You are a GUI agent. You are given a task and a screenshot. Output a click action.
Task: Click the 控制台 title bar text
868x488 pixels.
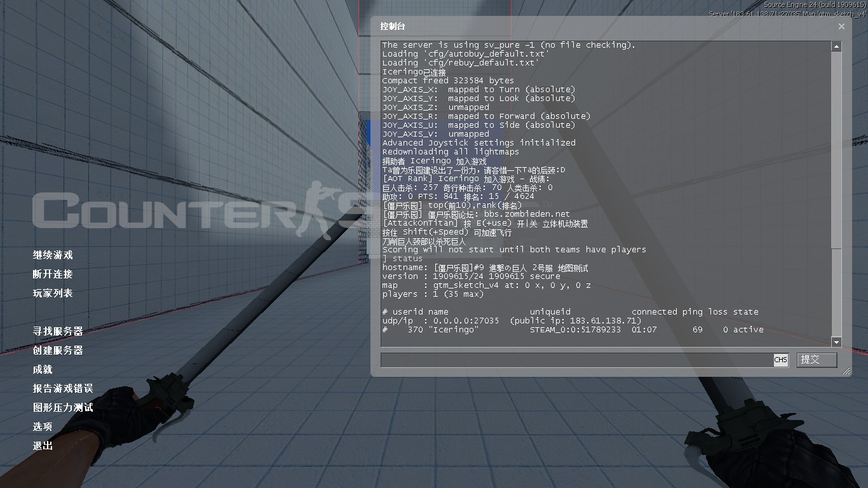(393, 26)
